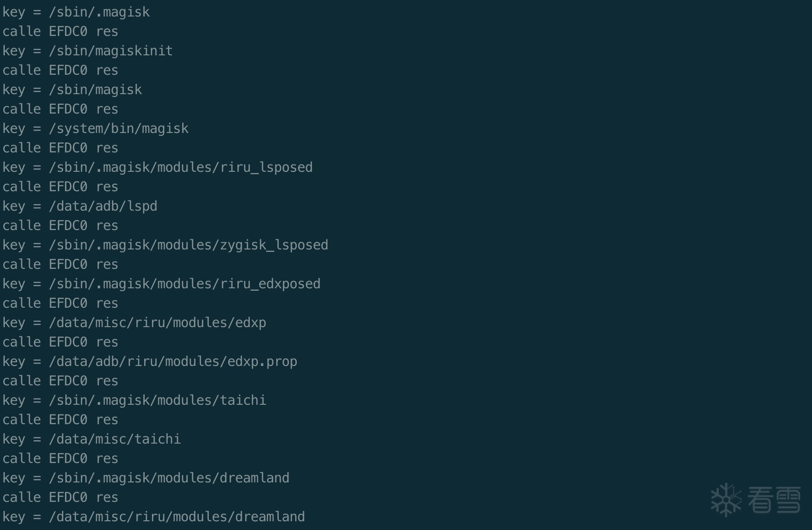Viewport: 812px width, 530px height.
Task: Click the snowflake watermark logo
Action: click(x=726, y=499)
